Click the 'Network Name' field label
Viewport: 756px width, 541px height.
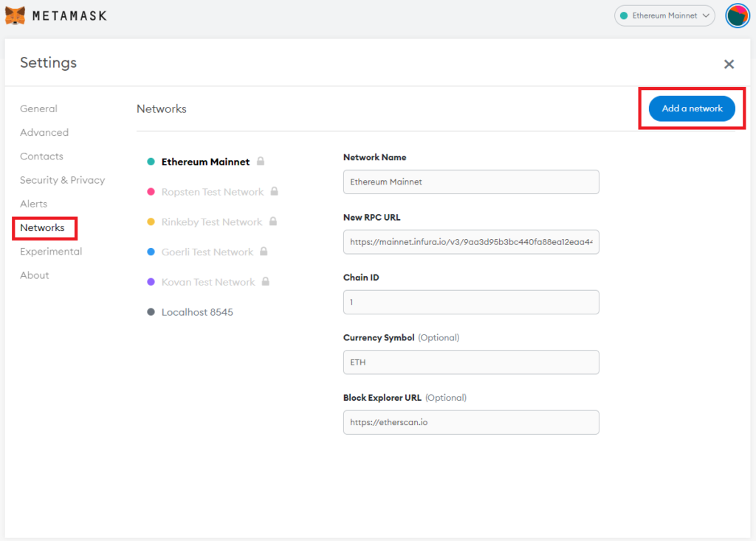coord(374,158)
